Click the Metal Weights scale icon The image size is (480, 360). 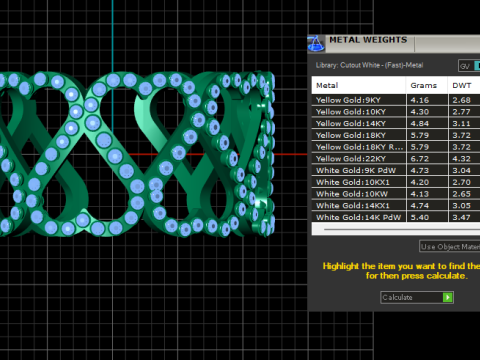click(316, 44)
